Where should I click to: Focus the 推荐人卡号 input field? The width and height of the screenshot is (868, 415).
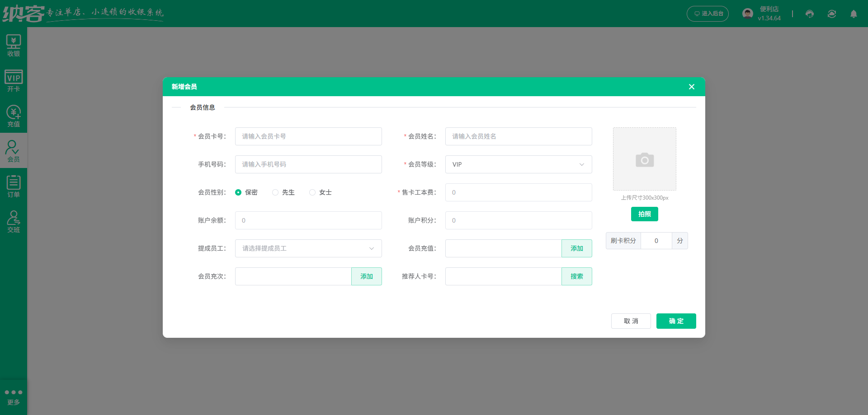click(504, 276)
